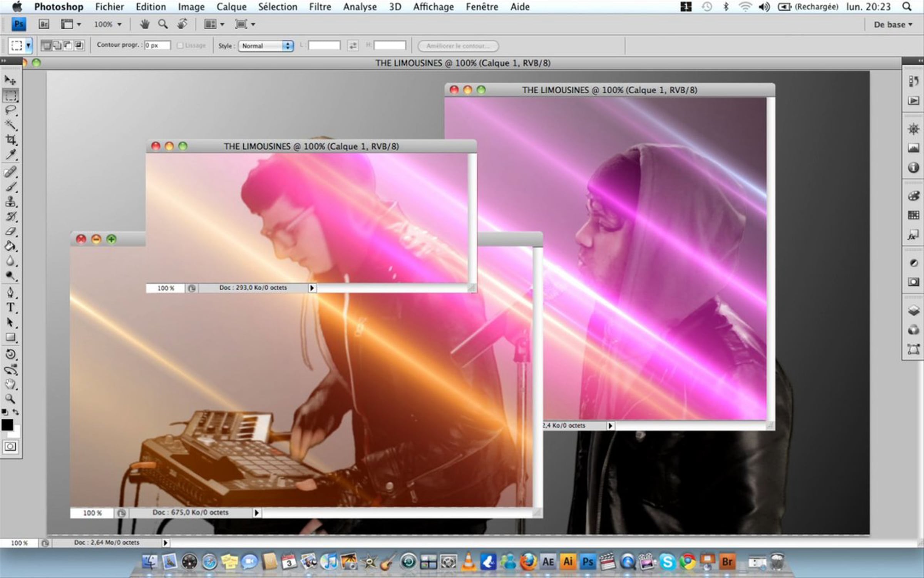The image size is (924, 578).
Task: Open the Styles (fx) panel icon
Action: [x=913, y=235]
